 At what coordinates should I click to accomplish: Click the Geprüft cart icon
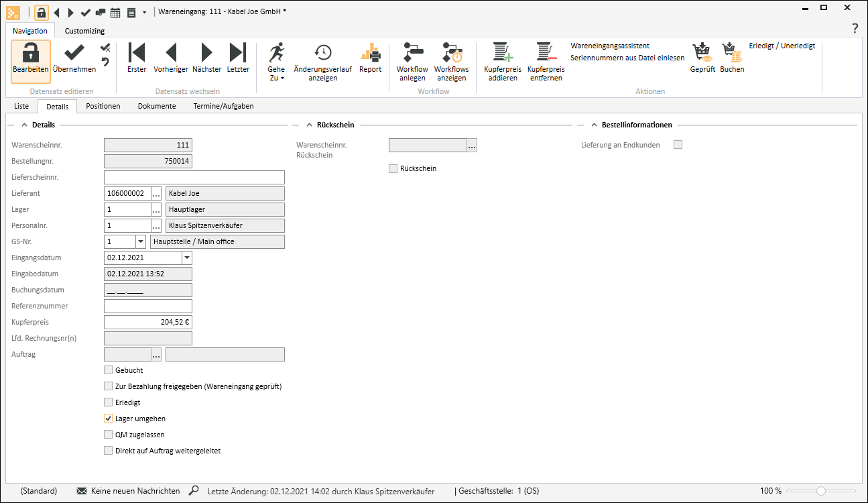(702, 52)
